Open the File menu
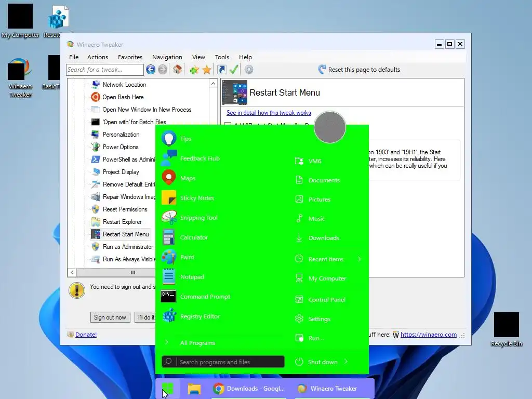Viewport: 532px width, 399px height. [x=74, y=57]
